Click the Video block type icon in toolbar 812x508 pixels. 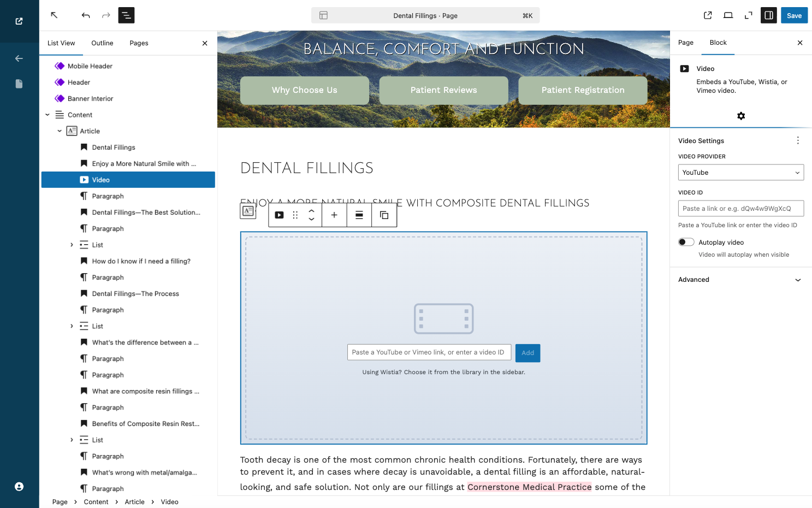tap(279, 215)
